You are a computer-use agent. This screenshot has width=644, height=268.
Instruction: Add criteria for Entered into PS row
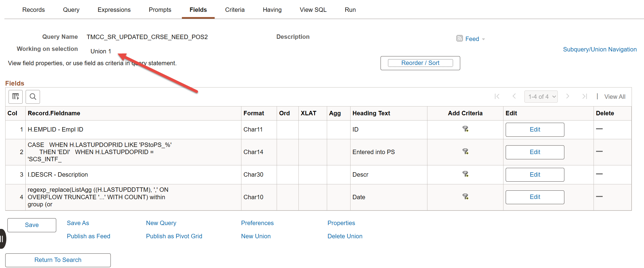point(465,151)
